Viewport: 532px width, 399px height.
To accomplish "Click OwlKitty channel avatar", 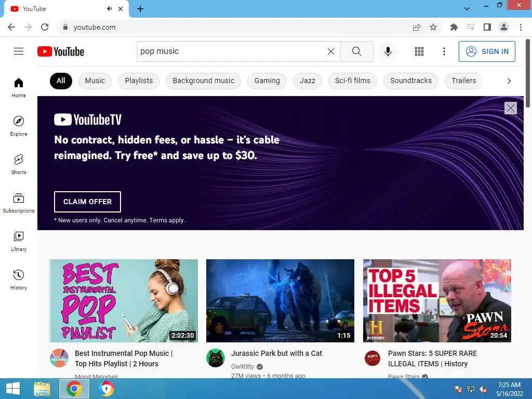I will (x=216, y=358).
